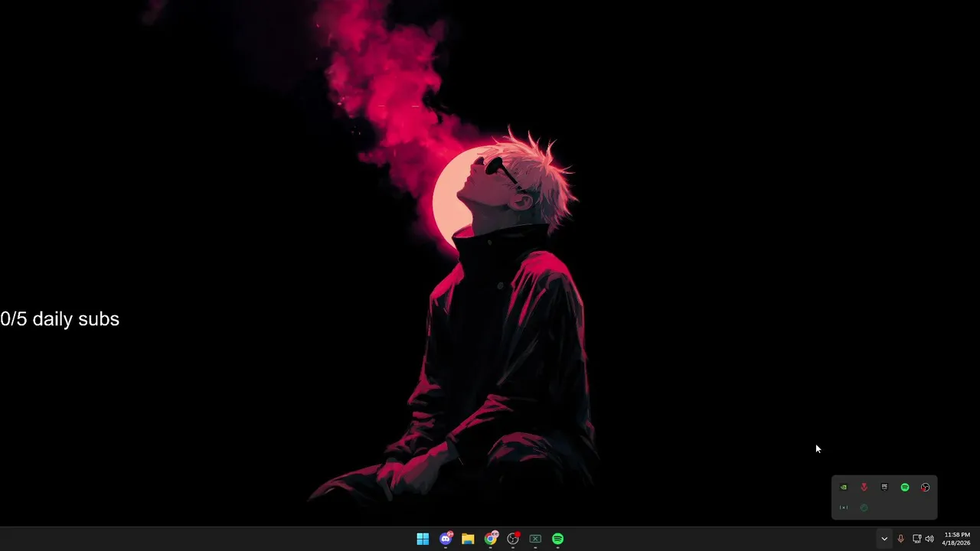
Task: Click red downward-arrows icon in tray overflow
Action: click(x=864, y=487)
